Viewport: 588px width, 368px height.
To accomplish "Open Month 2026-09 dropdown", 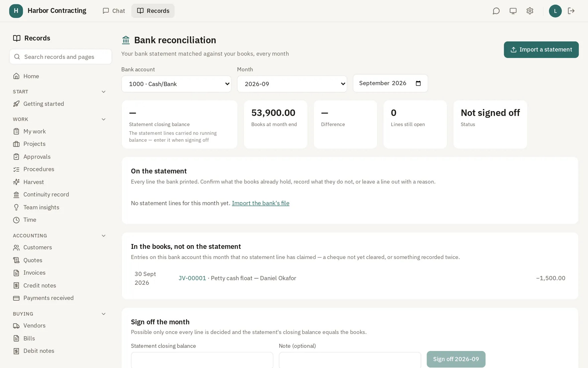I will coord(292,84).
